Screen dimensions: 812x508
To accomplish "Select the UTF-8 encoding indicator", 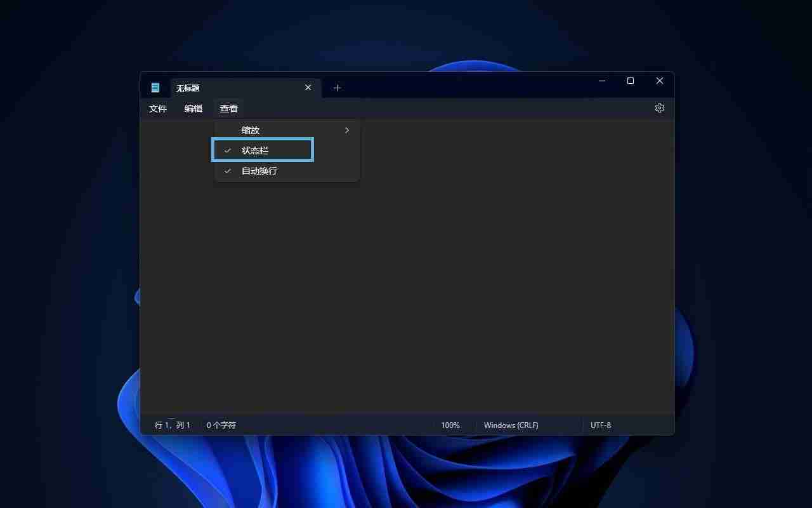I will [601, 425].
